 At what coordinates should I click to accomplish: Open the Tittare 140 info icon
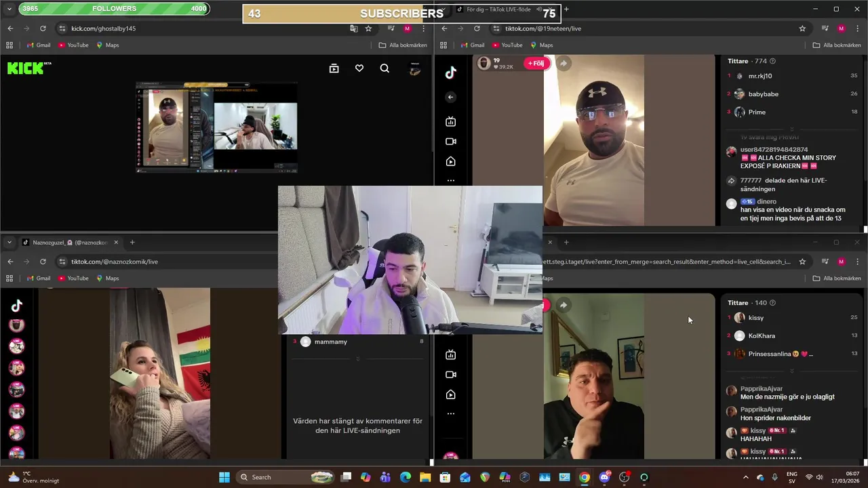[x=772, y=303]
